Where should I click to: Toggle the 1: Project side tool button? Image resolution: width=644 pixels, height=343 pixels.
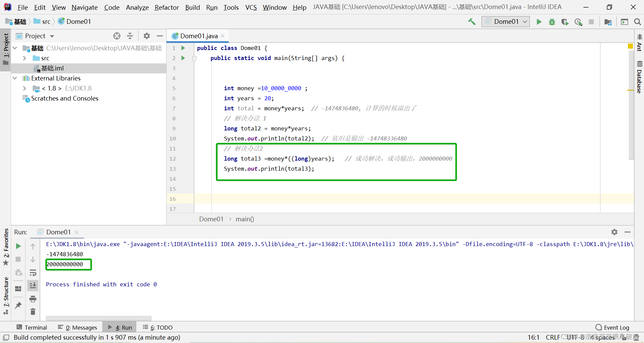(x=5, y=50)
